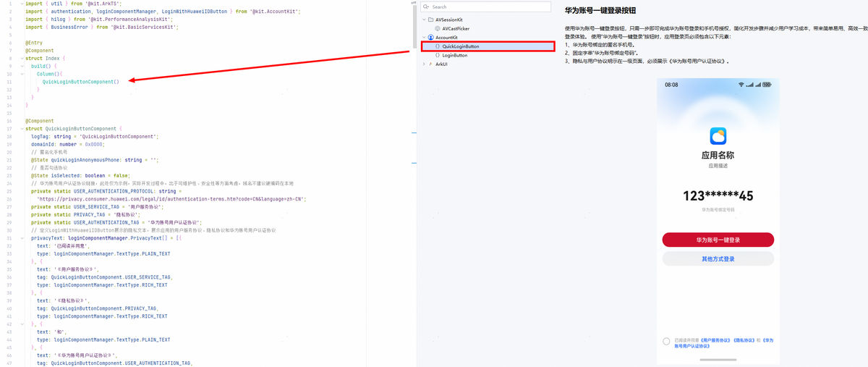Image resolution: width=868 pixels, height=367 pixels.
Task: Expand the ArkUI tree node
Action: click(424, 64)
